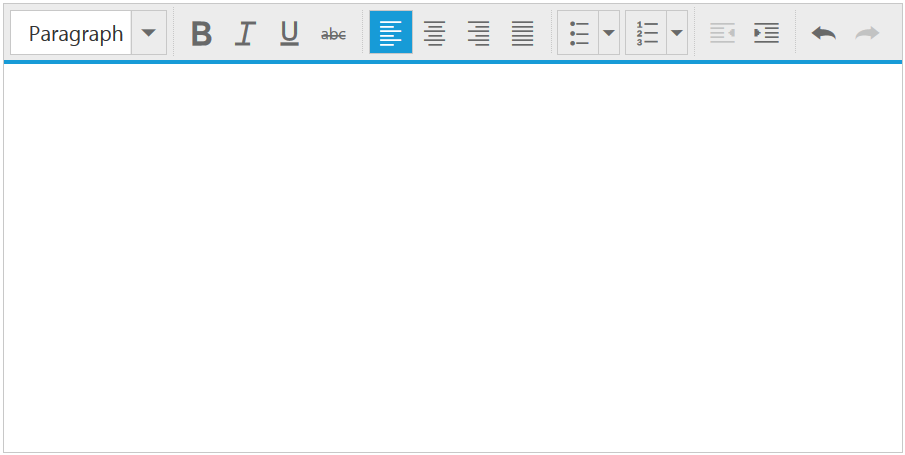Insert a bulleted list
The image size is (905, 455).
point(578,33)
